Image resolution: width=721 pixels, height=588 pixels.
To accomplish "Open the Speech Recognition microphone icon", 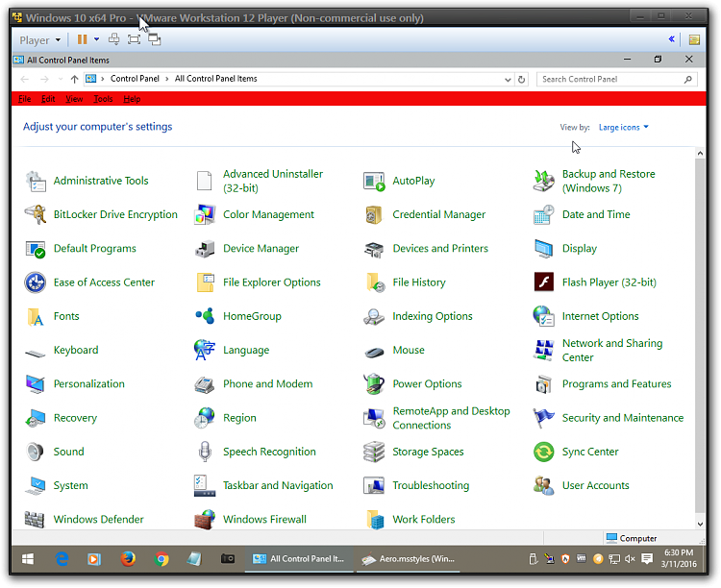I will (x=205, y=452).
